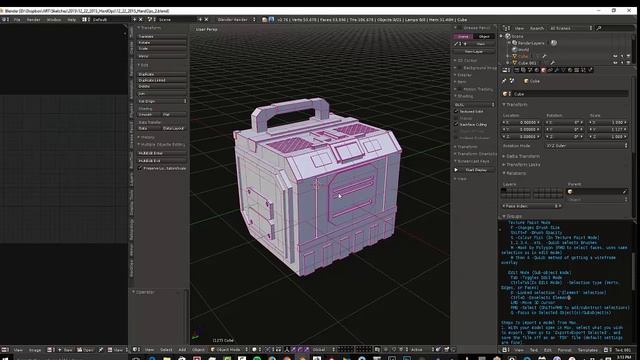Open the Physics properties tab icon
Screen dimensions: 640x360
pyautogui.click(x=590, y=70)
